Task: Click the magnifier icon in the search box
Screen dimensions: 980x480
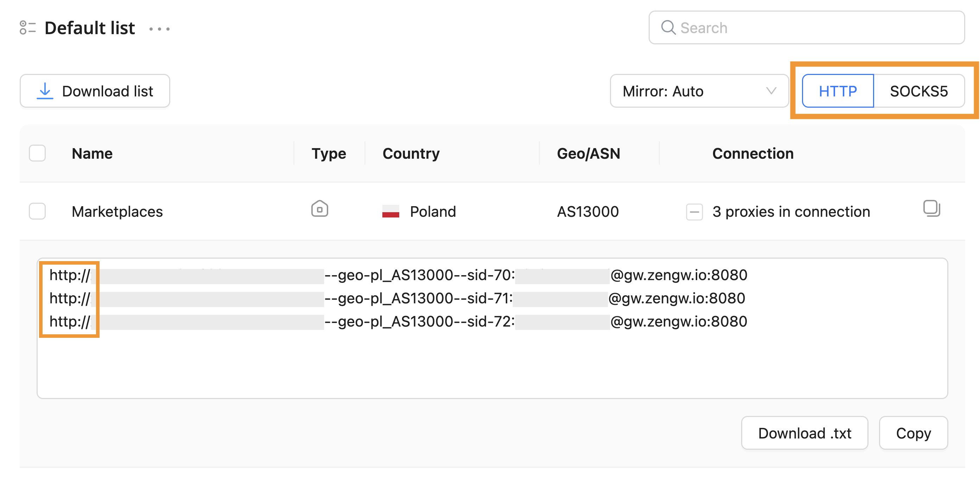Action: click(x=668, y=28)
